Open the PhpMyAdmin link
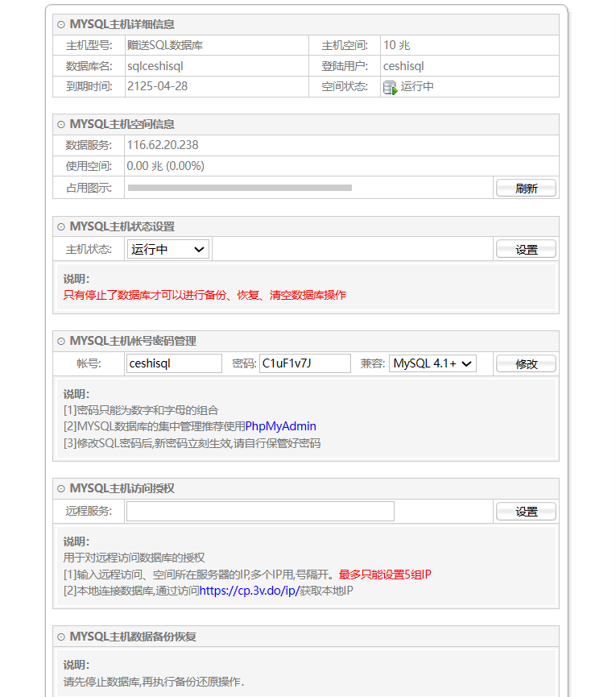616x697 pixels. click(280, 426)
